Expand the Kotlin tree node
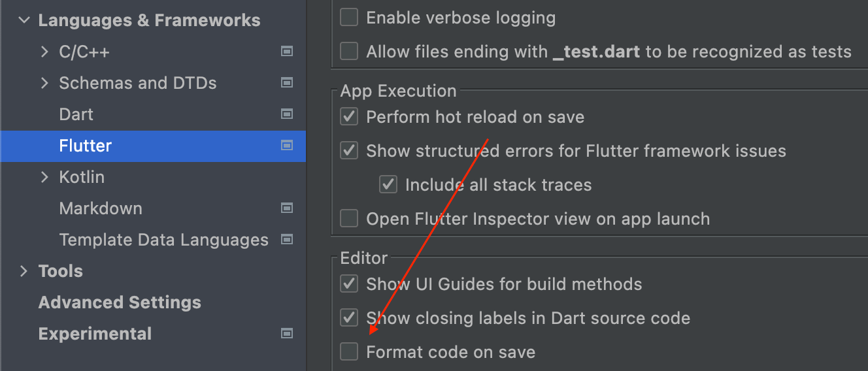 [x=44, y=177]
